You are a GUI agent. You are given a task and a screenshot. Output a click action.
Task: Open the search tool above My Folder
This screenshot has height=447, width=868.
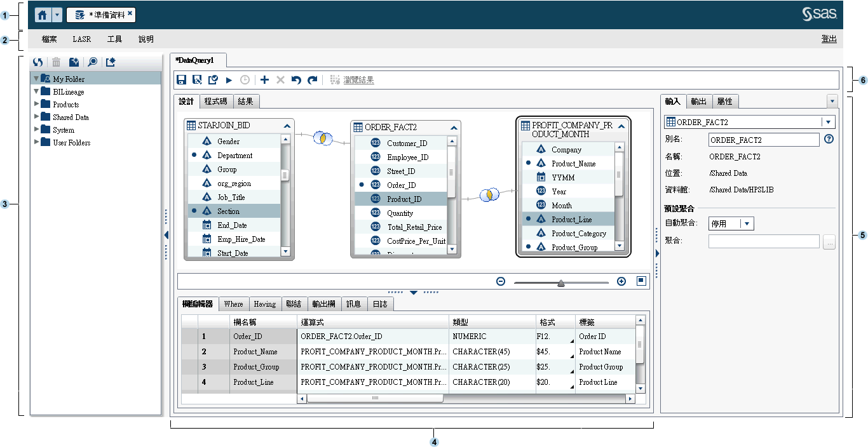91,62
